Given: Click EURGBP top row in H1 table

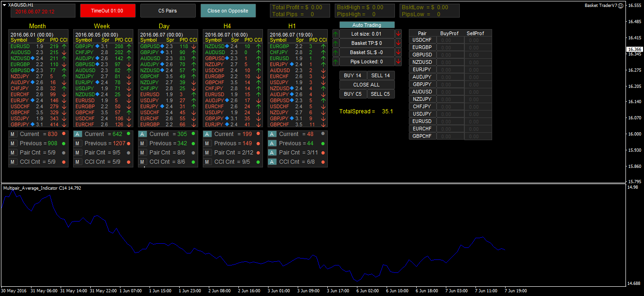Looking at the screenshot, I should click(x=298, y=46).
